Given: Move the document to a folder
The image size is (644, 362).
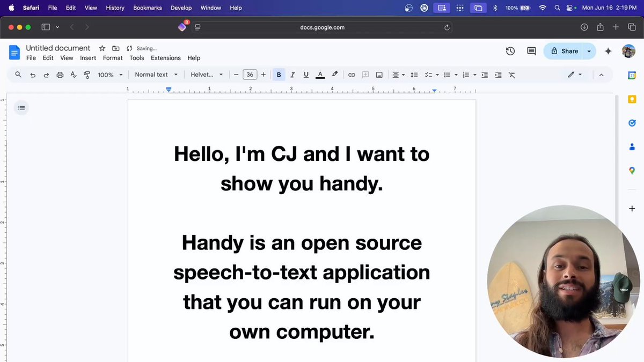Looking at the screenshot, I should pyautogui.click(x=115, y=48).
